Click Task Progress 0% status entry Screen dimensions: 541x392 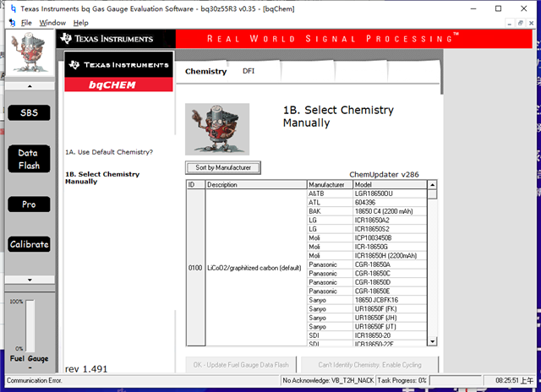point(402,381)
